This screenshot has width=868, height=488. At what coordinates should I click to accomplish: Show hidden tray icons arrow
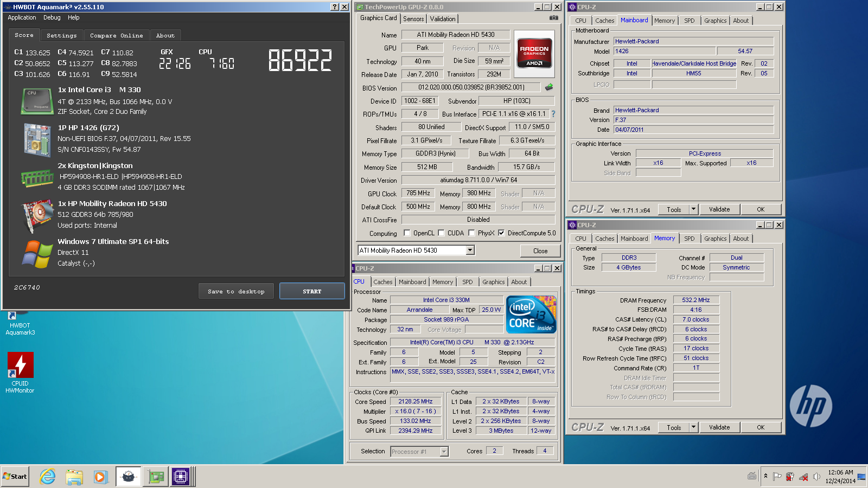click(765, 476)
